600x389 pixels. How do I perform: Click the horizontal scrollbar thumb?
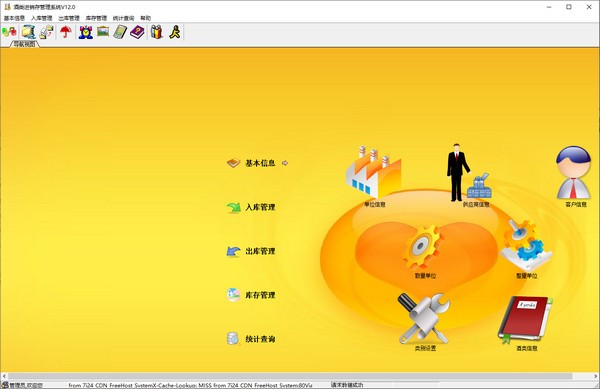coord(290,376)
